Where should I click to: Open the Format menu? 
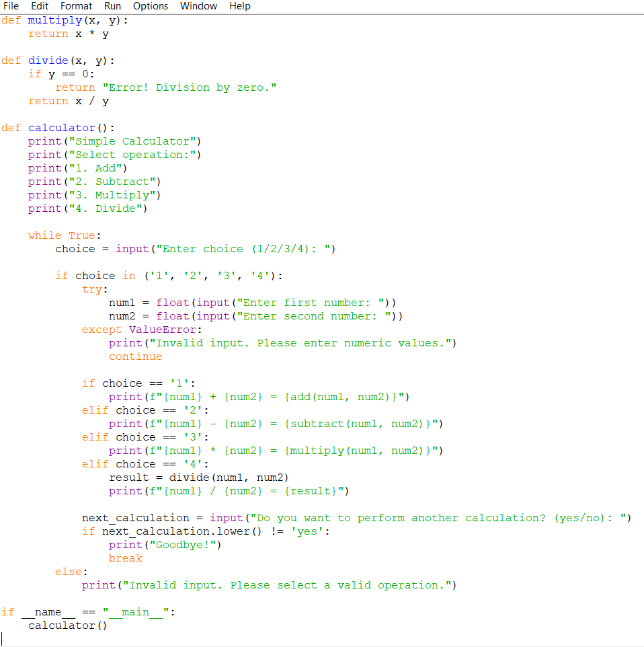click(x=77, y=6)
